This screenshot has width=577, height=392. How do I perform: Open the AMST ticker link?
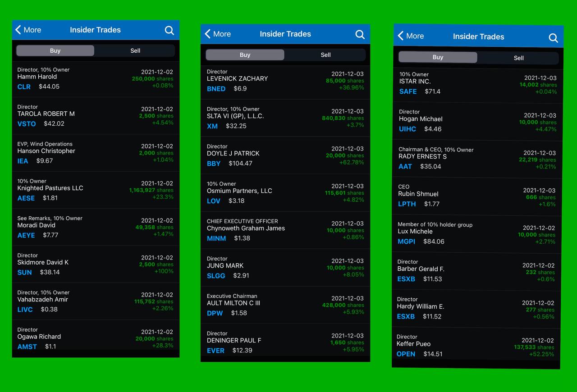tap(27, 346)
